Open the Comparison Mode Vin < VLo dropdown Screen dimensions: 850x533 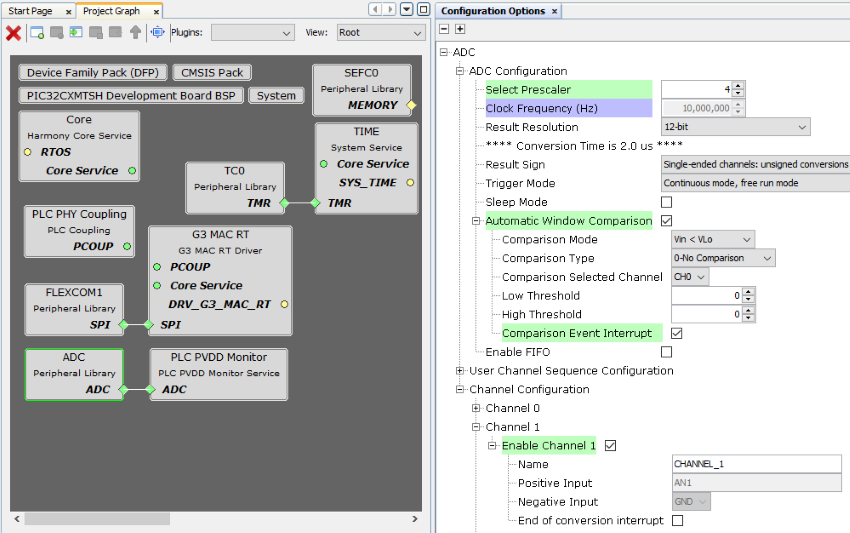[712, 240]
